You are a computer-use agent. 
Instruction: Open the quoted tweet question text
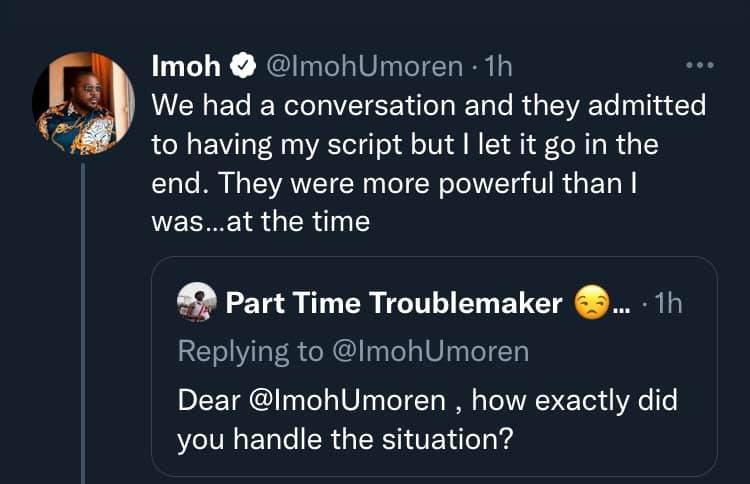coord(428,420)
